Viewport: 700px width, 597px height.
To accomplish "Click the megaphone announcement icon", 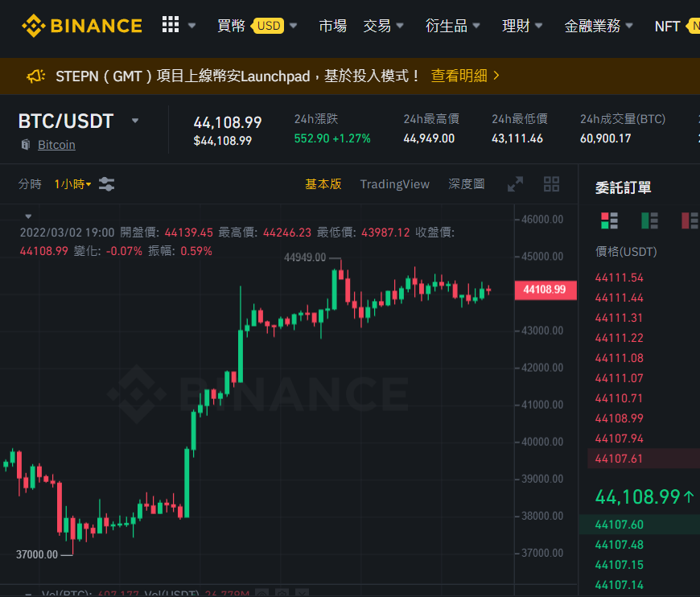I will tap(35, 76).
